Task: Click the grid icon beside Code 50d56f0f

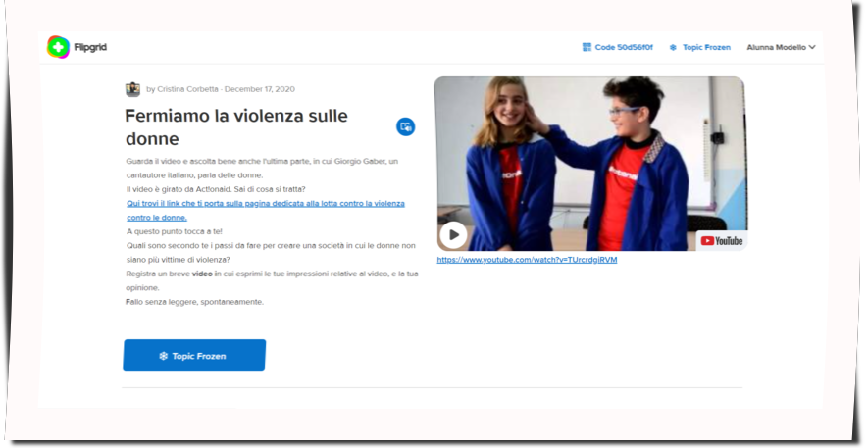Action: coord(587,47)
